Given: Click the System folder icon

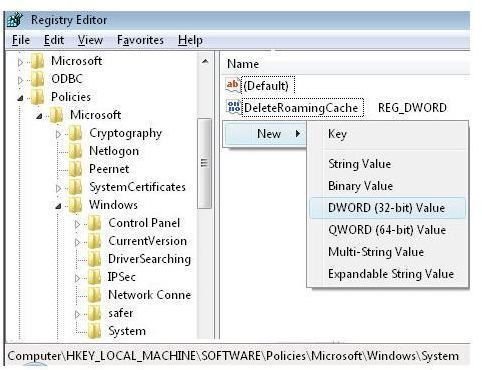Looking at the screenshot, I should click(x=95, y=331).
